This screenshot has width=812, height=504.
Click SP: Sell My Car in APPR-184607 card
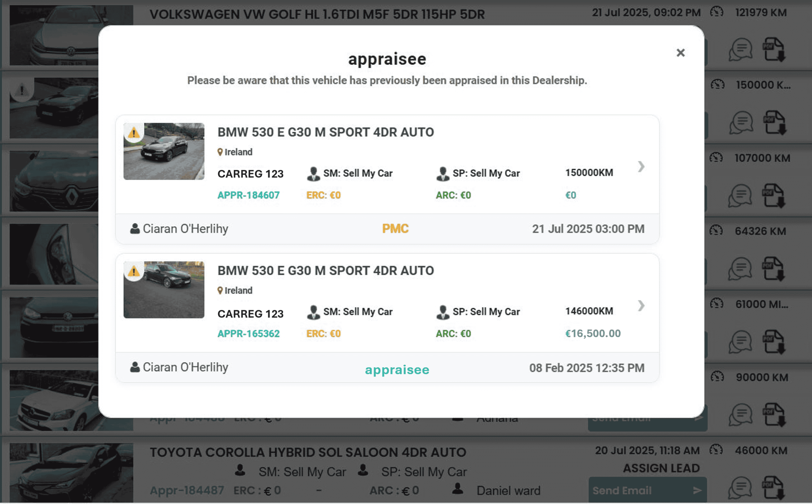478,173
